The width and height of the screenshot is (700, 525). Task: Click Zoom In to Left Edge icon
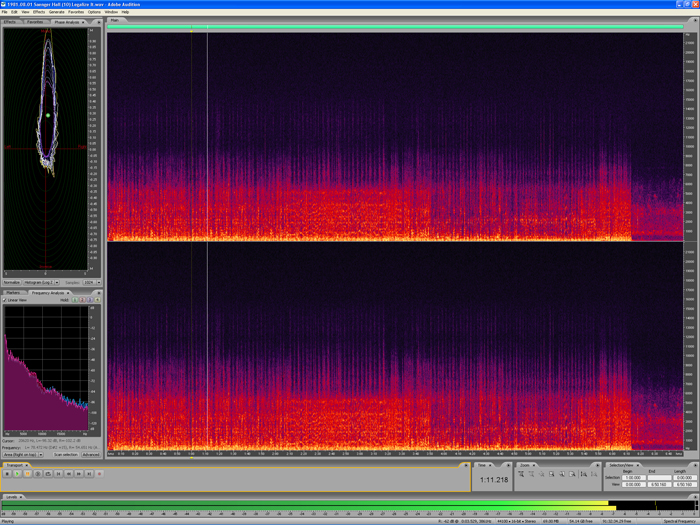click(562, 474)
